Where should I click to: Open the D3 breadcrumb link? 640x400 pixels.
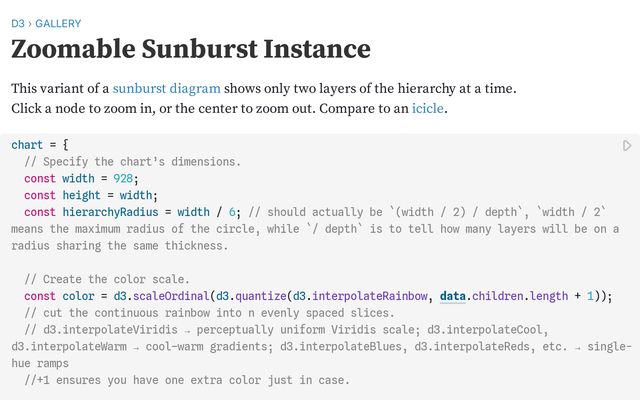(x=18, y=23)
